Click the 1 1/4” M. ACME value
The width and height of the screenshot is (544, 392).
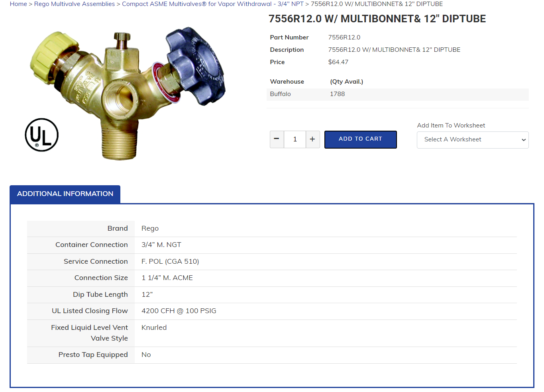click(x=167, y=278)
